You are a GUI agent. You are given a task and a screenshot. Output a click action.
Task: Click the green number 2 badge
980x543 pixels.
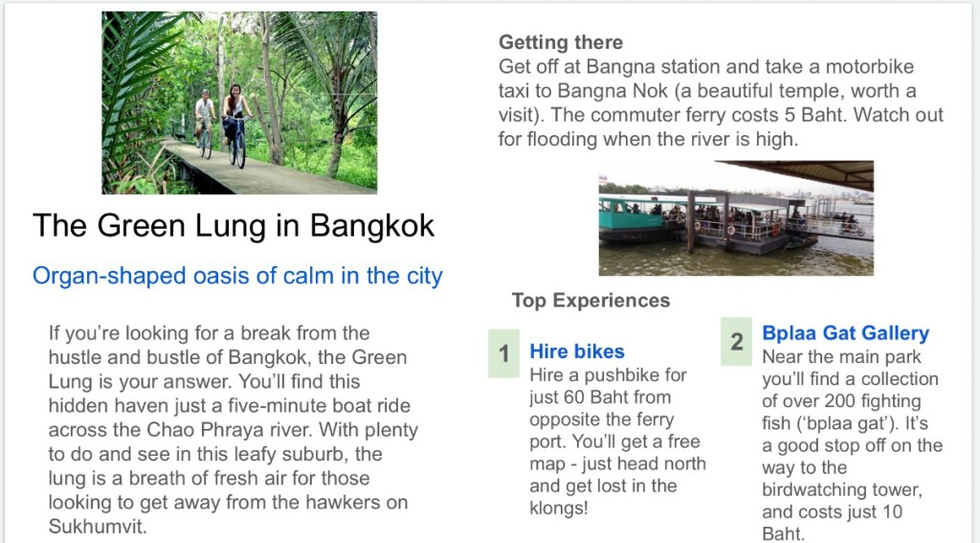736,341
